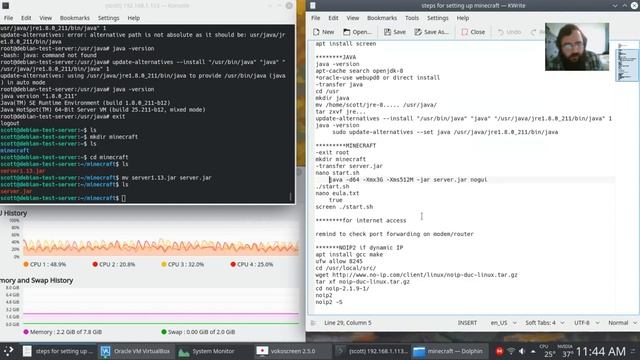Open the Soft Tabs: 4 dropdown
The height and width of the screenshot is (360, 640).
point(544,323)
